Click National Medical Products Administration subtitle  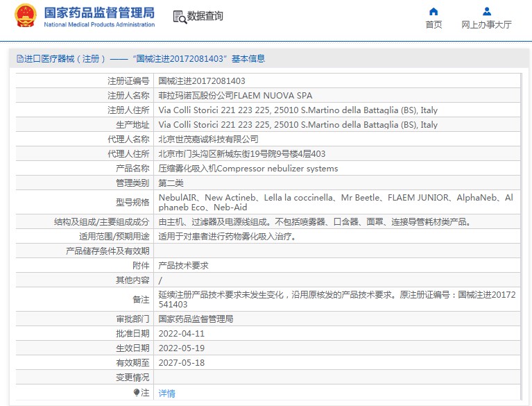point(99,24)
